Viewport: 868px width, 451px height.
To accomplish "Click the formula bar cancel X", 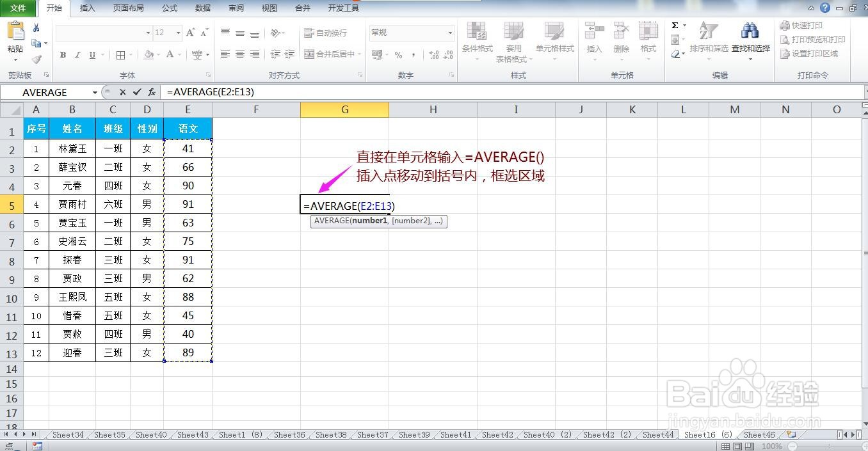I will pos(123,92).
